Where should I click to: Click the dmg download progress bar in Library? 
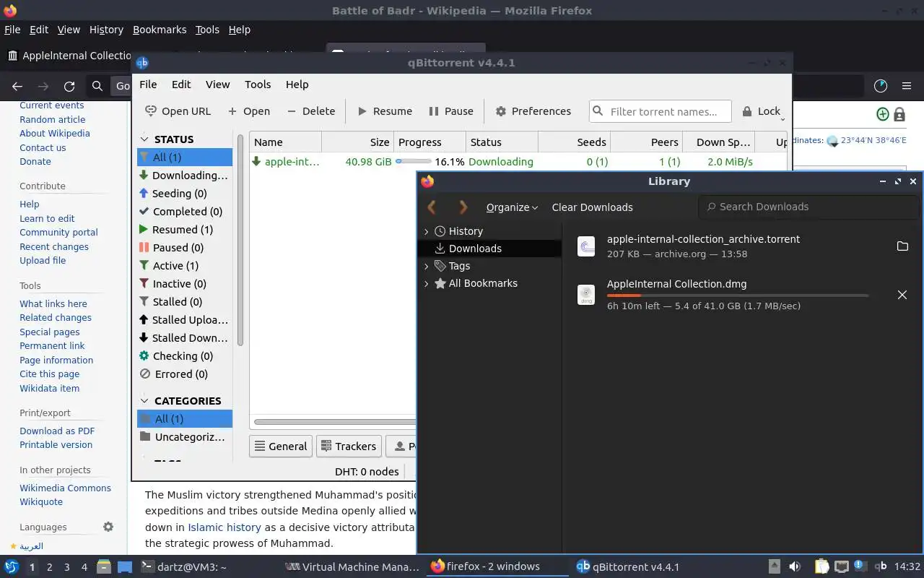[x=737, y=296]
